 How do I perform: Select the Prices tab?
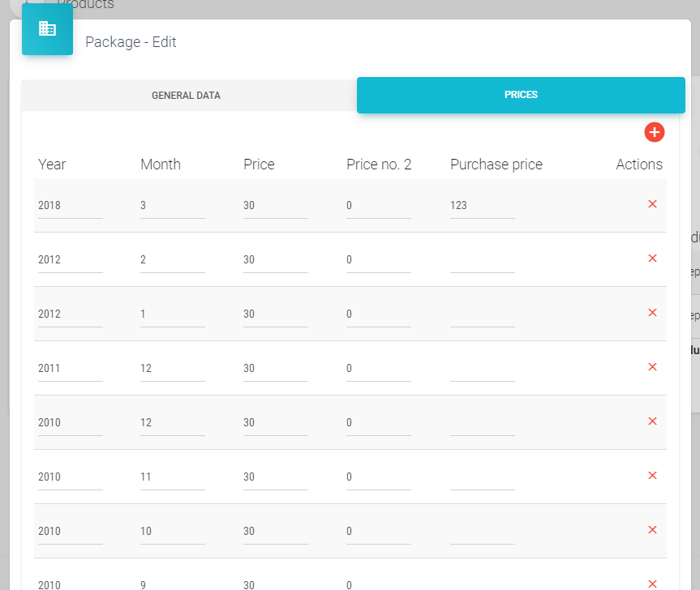tap(521, 95)
